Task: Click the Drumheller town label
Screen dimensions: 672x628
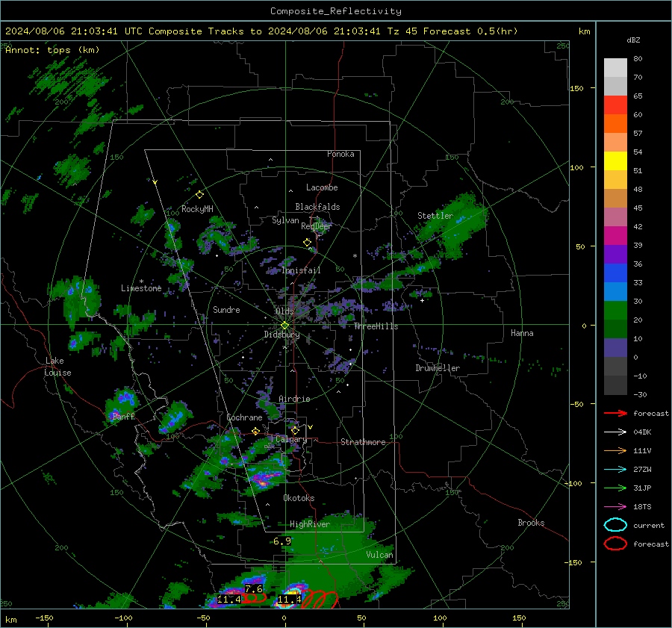Action: [438, 368]
